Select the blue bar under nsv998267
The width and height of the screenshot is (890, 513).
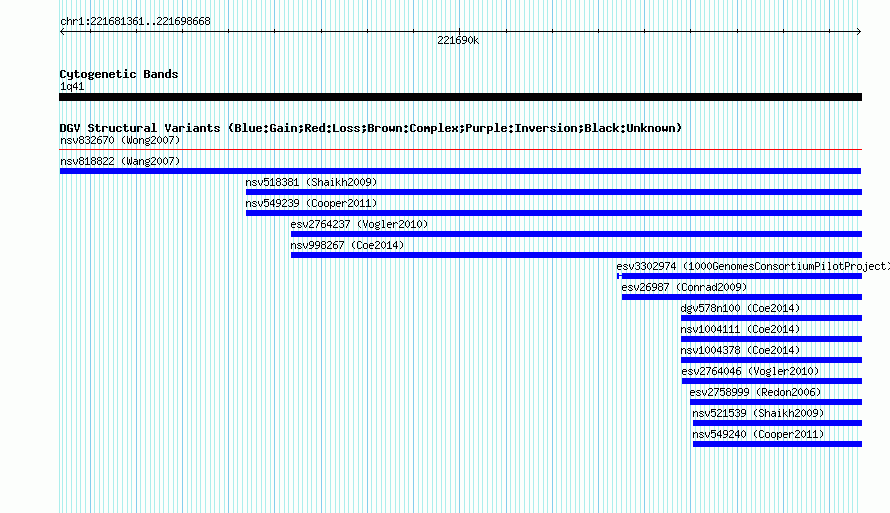click(x=576, y=255)
